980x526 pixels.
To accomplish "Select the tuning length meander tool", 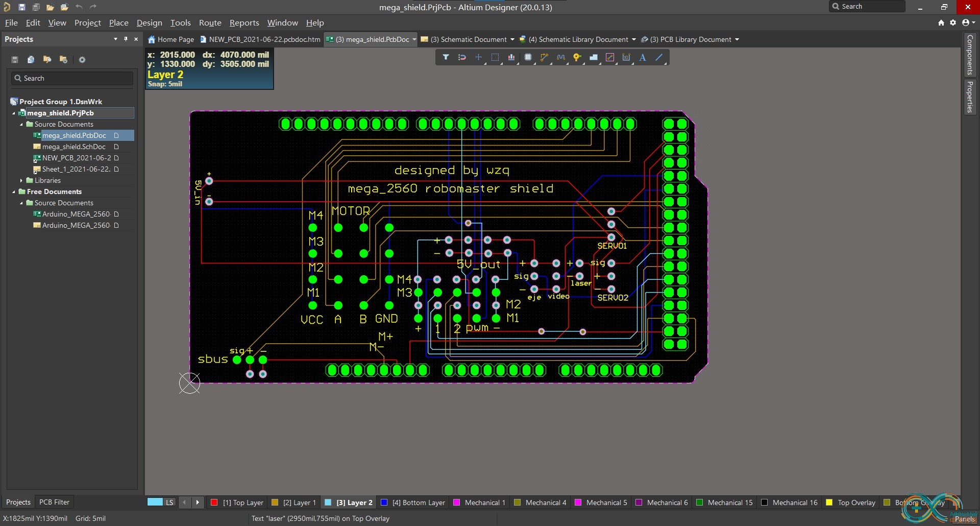I will pos(560,57).
